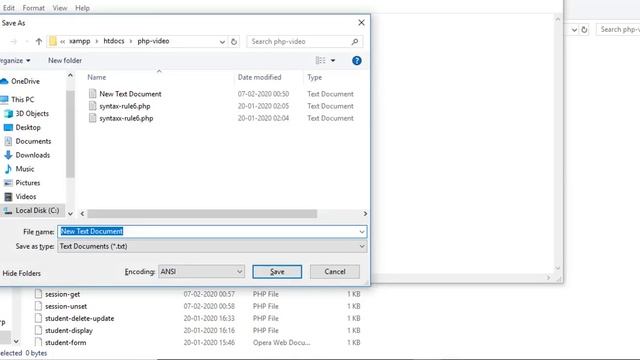This screenshot has width=640, height=360.
Task: Expand address dropdown in background Explorer window
Action: point(574,30)
